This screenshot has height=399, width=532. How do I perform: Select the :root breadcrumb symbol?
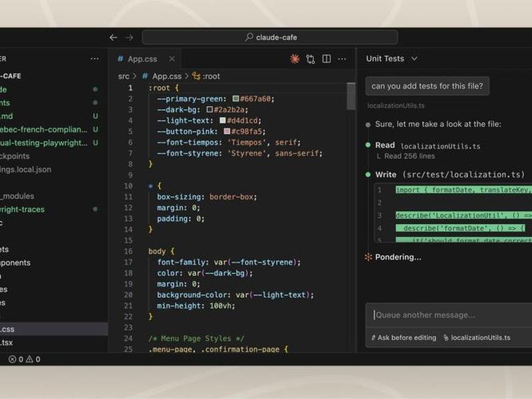(206, 76)
